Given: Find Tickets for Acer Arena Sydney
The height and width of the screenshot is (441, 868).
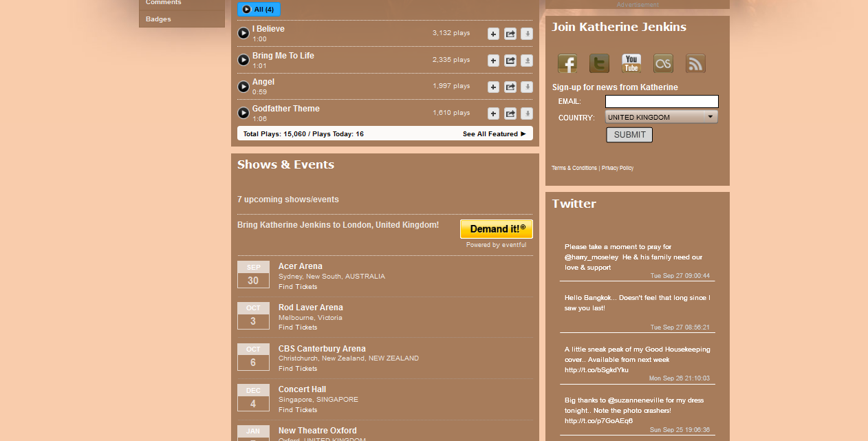Looking at the screenshot, I should tap(298, 287).
